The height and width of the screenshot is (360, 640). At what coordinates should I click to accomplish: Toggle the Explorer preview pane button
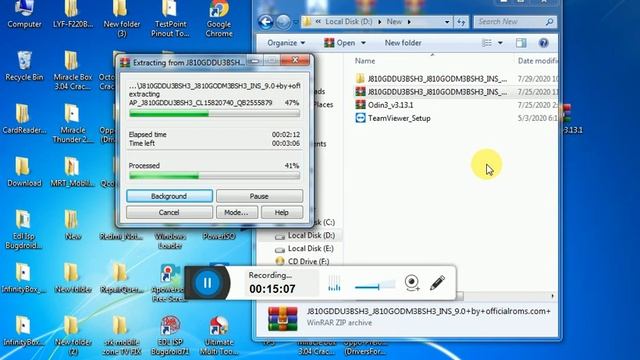point(521,43)
